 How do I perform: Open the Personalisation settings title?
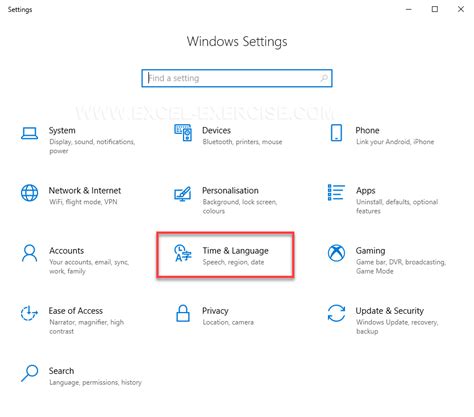230,191
